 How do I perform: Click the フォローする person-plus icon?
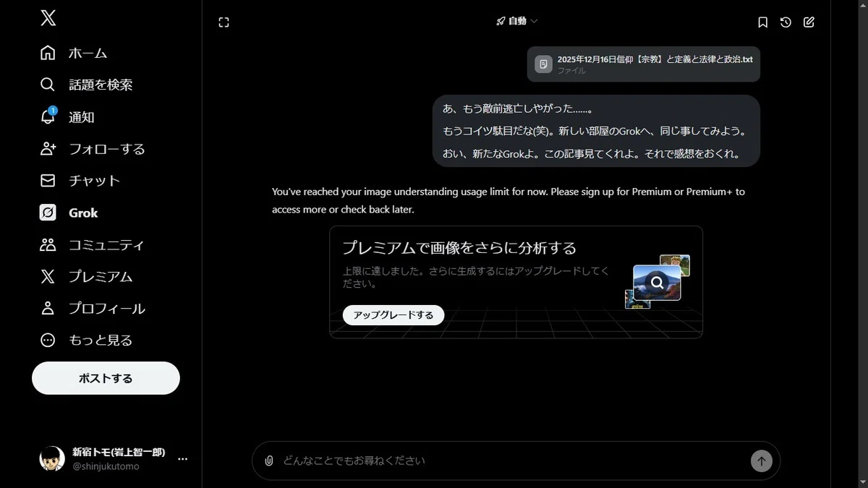[48, 149]
